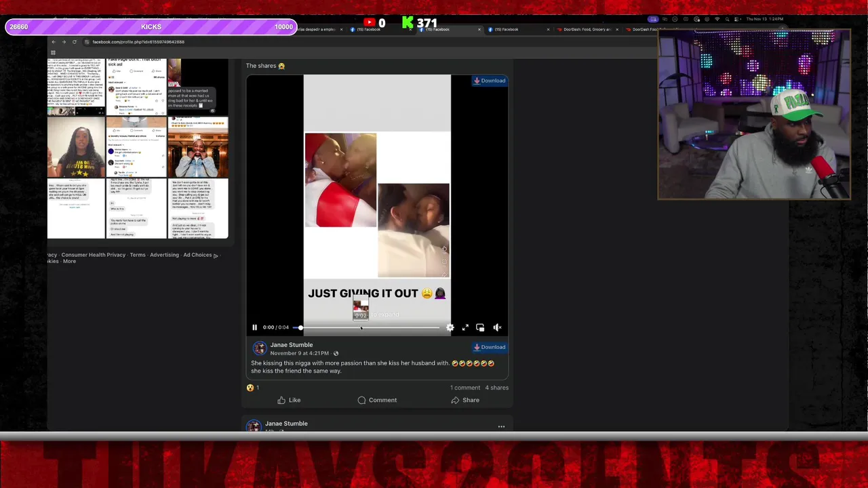Image resolution: width=868 pixels, height=488 pixels.
Task: Share the kissing video post
Action: click(x=465, y=400)
